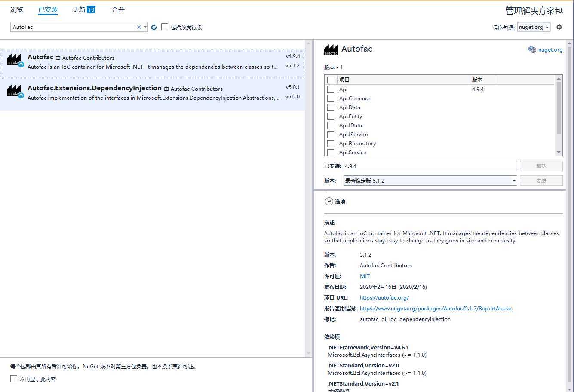This screenshot has height=392, width=574.
Task: Click the installed version 4.9.4 field
Action: pyautogui.click(x=430, y=166)
